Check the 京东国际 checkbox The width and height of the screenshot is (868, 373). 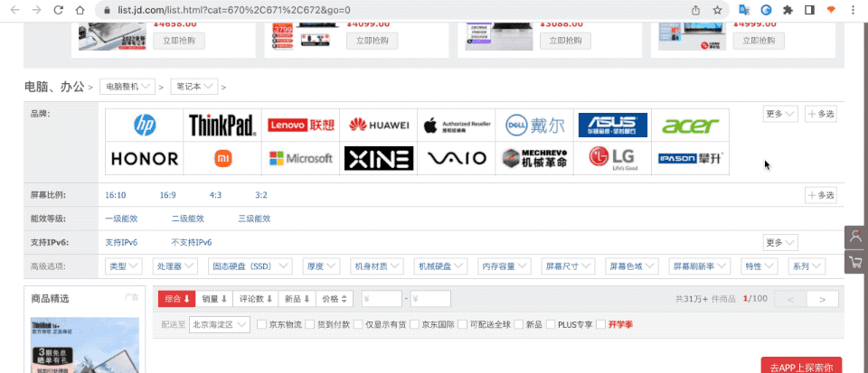[415, 324]
